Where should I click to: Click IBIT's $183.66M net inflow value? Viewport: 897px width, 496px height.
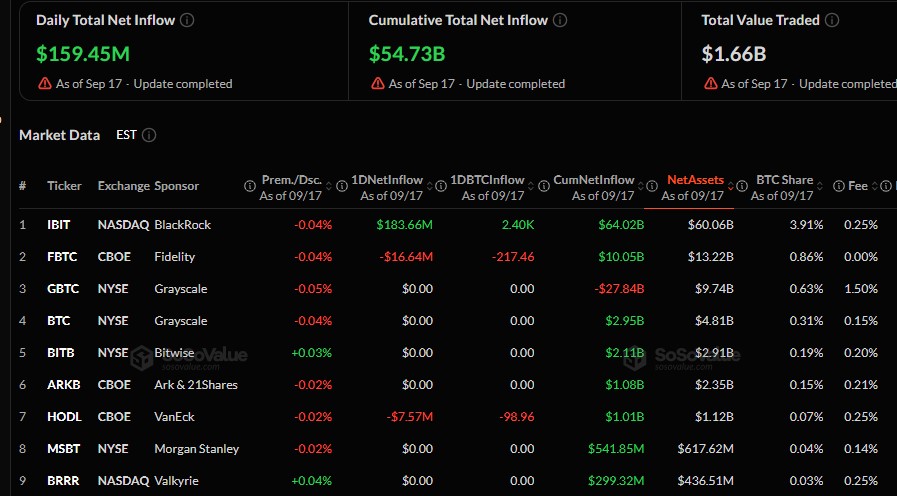click(404, 225)
